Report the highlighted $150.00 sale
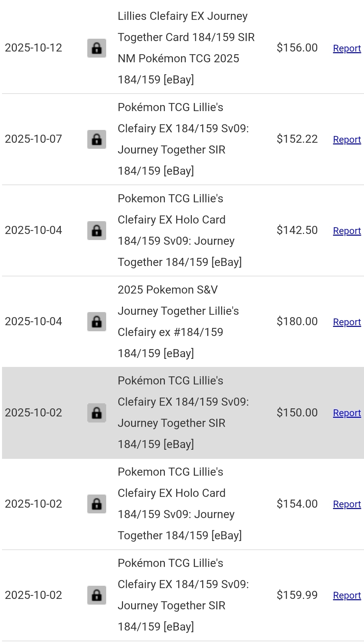The height and width of the screenshot is (644, 364). 347,413
